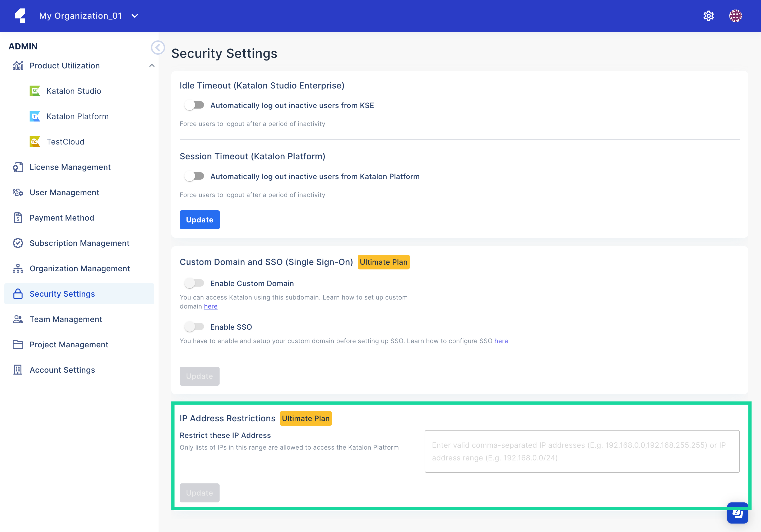Click the License Management icon

click(18, 167)
